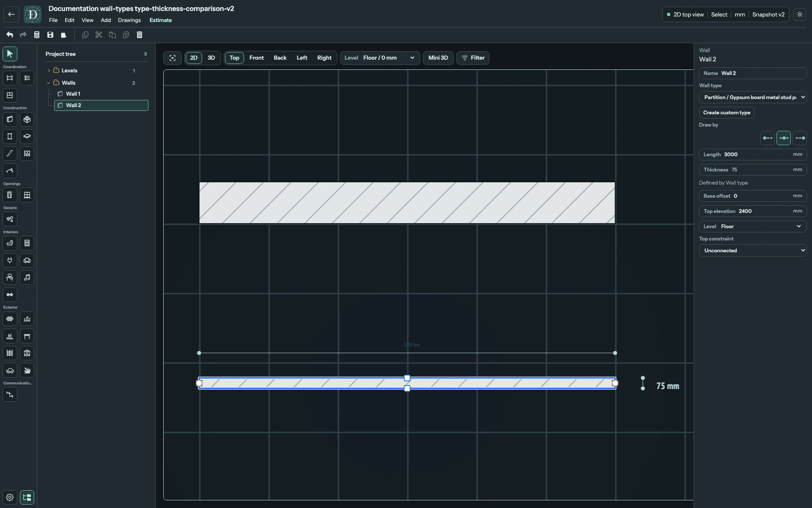Screen dimensions: 812x508
Task: Open settings gear at bottom left
Action: click(x=10, y=497)
